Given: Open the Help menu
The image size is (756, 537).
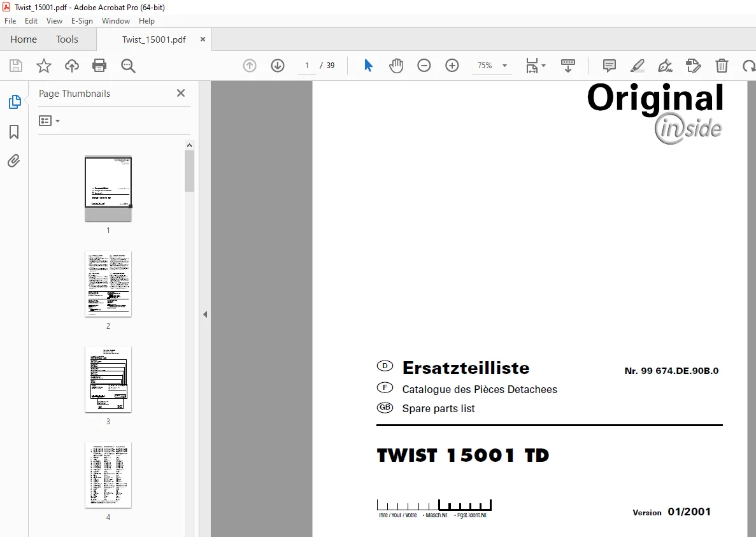Looking at the screenshot, I should 146,21.
